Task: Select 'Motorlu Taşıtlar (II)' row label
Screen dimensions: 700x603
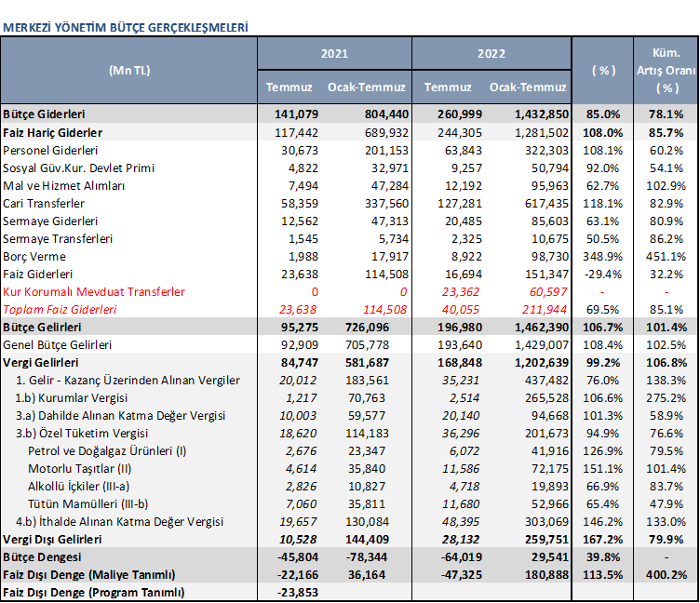Action: pos(79,469)
